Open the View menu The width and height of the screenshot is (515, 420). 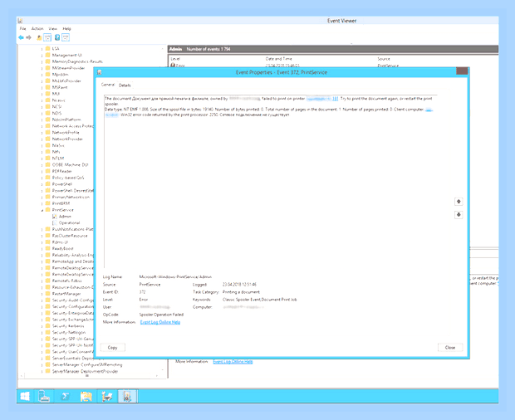click(x=53, y=28)
